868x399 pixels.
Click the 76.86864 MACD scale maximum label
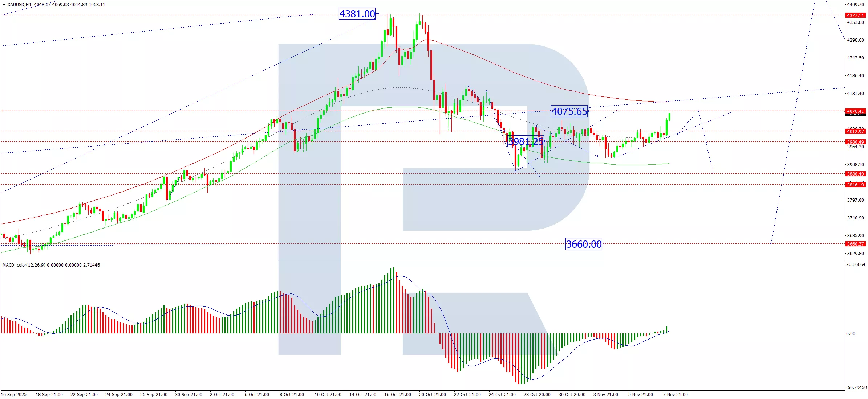[855, 264]
